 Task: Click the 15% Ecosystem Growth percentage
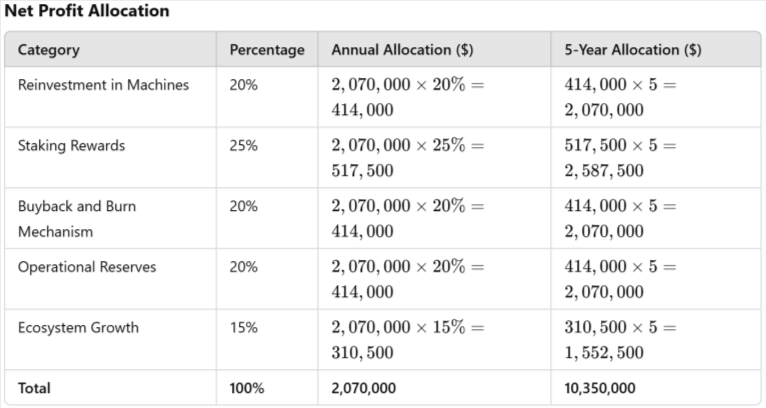[243, 328]
